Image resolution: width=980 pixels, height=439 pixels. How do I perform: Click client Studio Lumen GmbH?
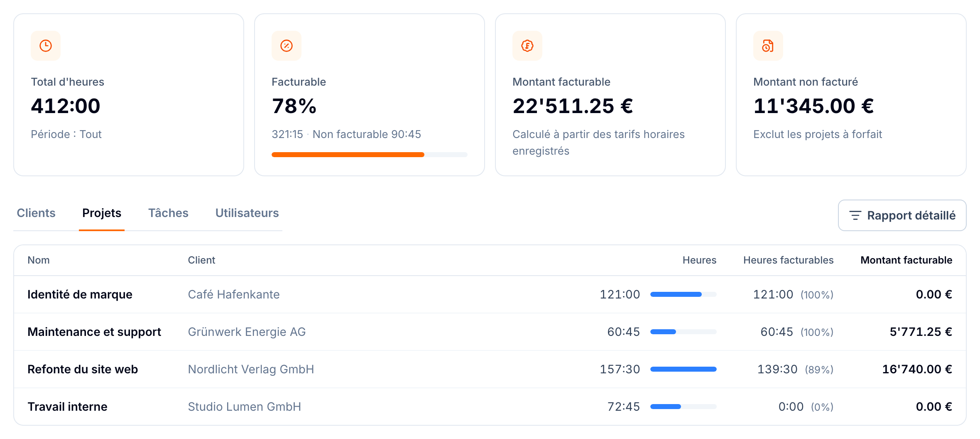click(244, 407)
